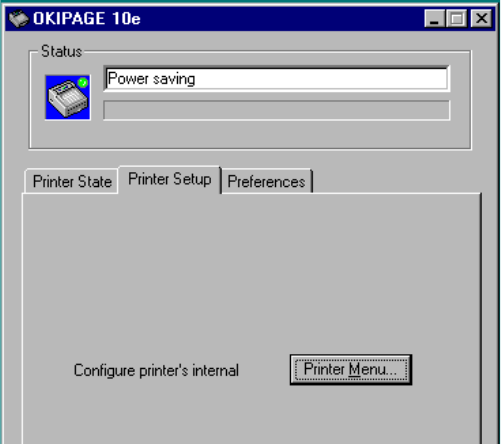Click the Power saving status field

[277, 79]
